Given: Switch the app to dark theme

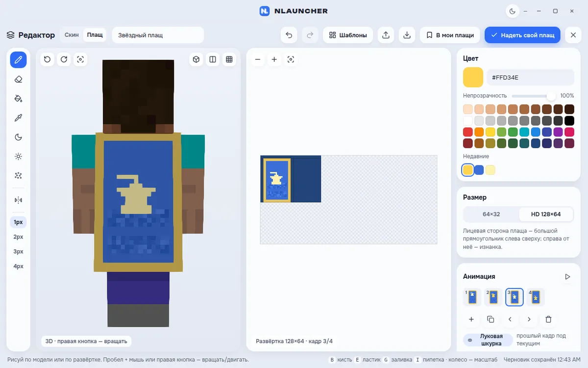Looking at the screenshot, I should coord(513,11).
